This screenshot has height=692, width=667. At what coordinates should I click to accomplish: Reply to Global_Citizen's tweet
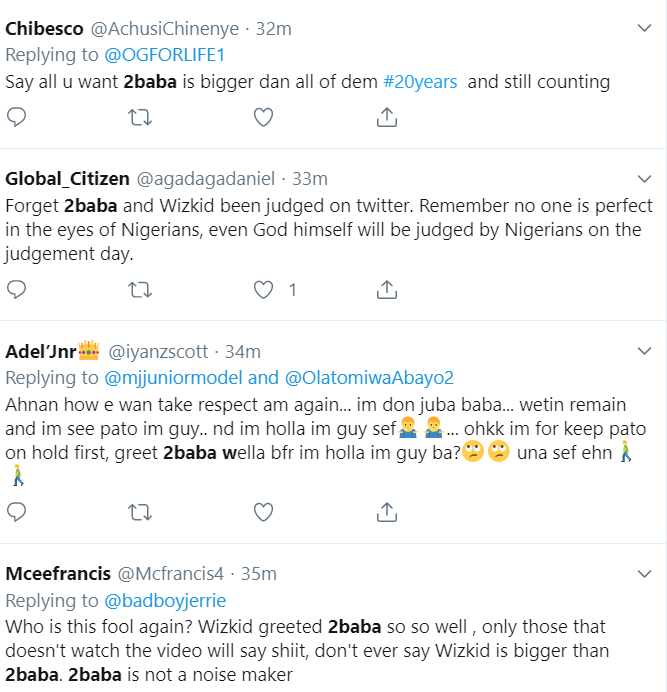(x=16, y=289)
